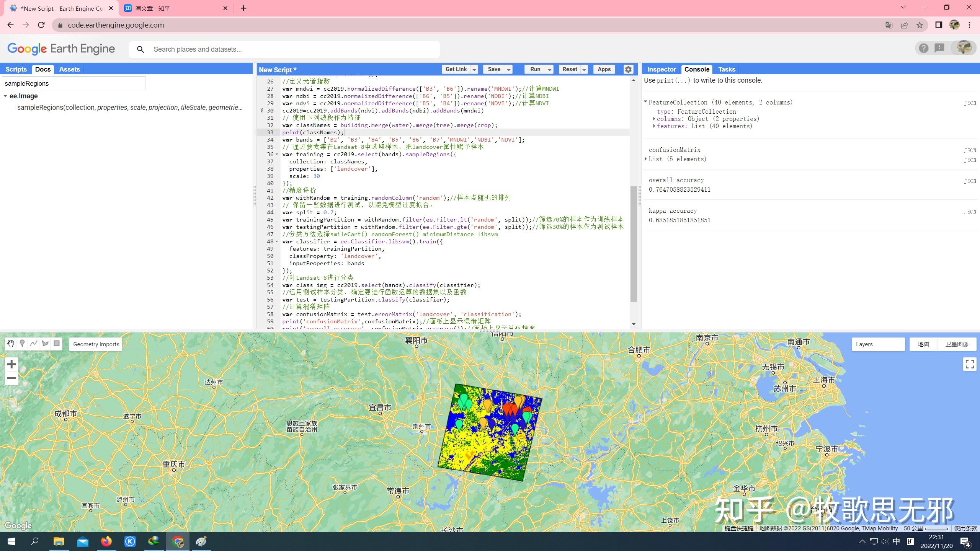This screenshot has height=551, width=980.
Task: Open the Layers map control
Action: click(878, 344)
